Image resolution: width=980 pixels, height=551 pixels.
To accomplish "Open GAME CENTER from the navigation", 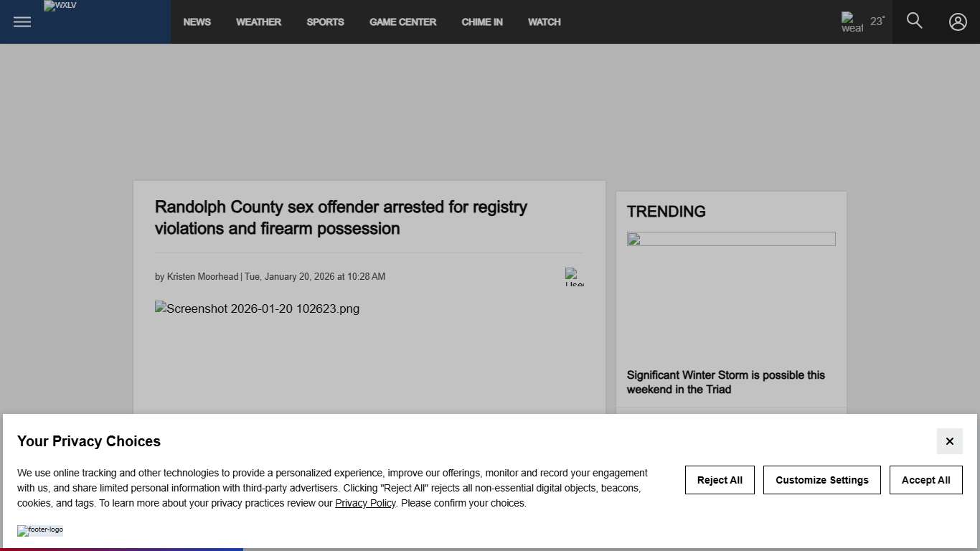I will [x=402, y=22].
